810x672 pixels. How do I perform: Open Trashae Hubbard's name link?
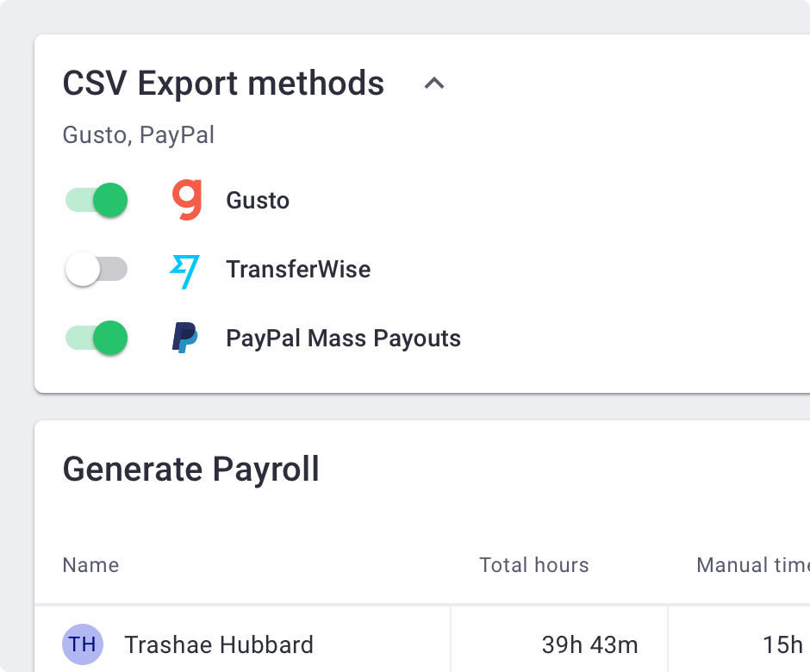click(219, 644)
